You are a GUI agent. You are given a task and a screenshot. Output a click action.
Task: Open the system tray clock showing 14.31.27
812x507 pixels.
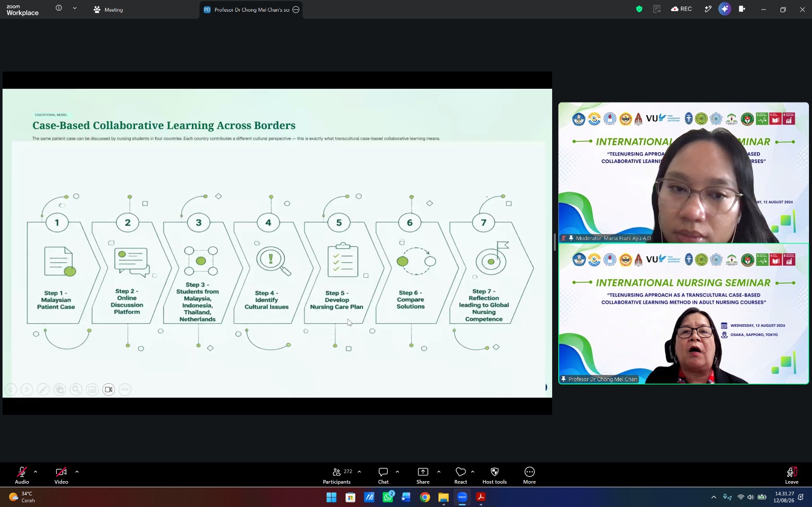click(784, 497)
